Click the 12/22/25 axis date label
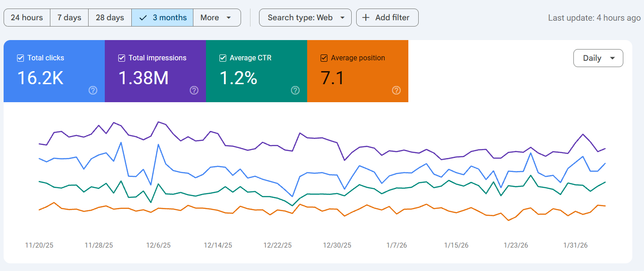Viewport: 644px width, 271px height. (x=277, y=245)
